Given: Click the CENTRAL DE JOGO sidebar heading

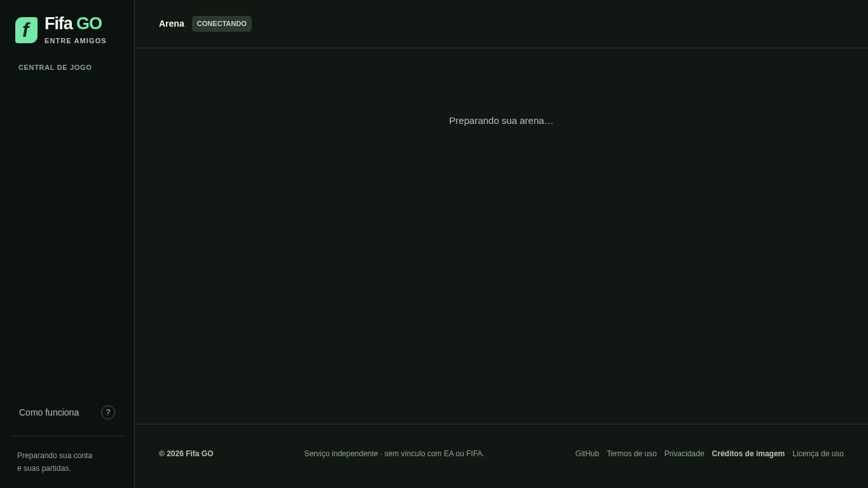Looking at the screenshot, I should click(55, 67).
